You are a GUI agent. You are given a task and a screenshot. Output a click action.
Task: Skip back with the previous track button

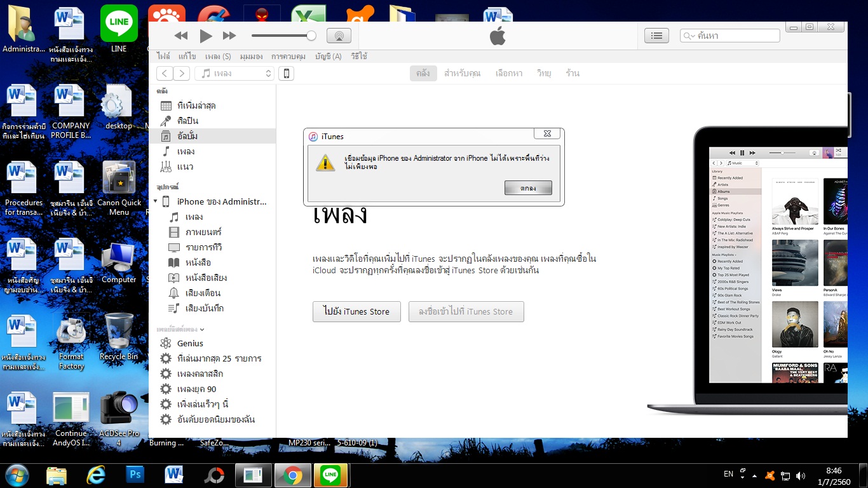181,36
